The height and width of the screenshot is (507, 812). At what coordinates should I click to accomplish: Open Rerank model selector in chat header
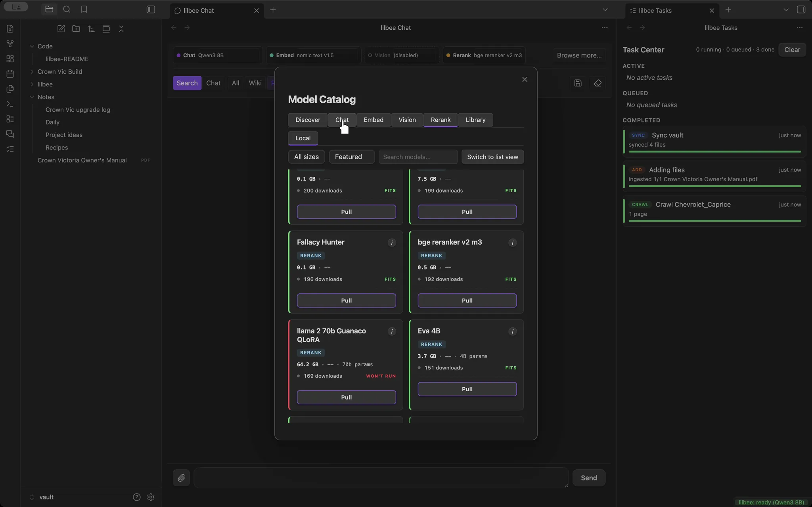point(484,55)
